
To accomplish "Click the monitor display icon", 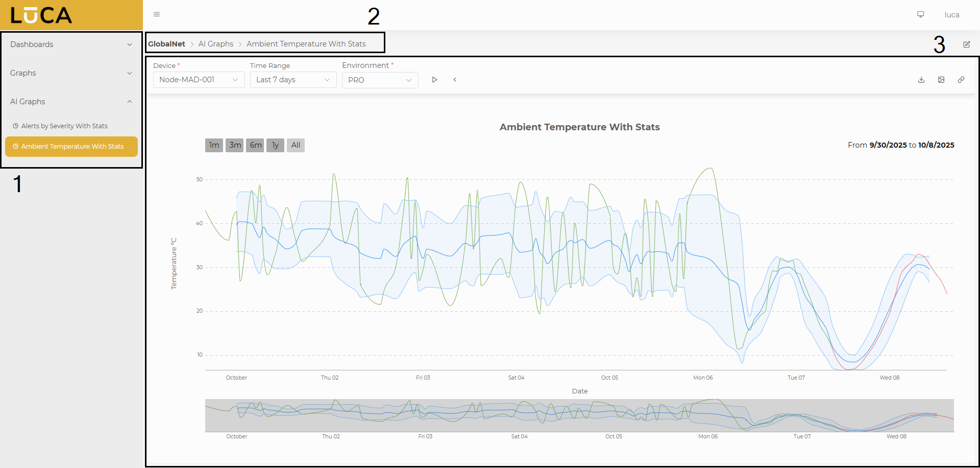I will click(x=920, y=14).
